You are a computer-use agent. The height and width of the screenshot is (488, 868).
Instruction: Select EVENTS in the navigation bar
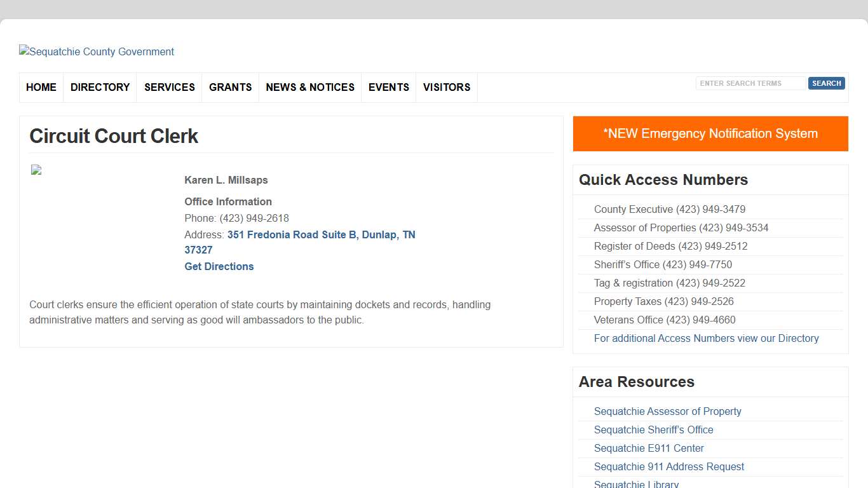click(x=389, y=88)
